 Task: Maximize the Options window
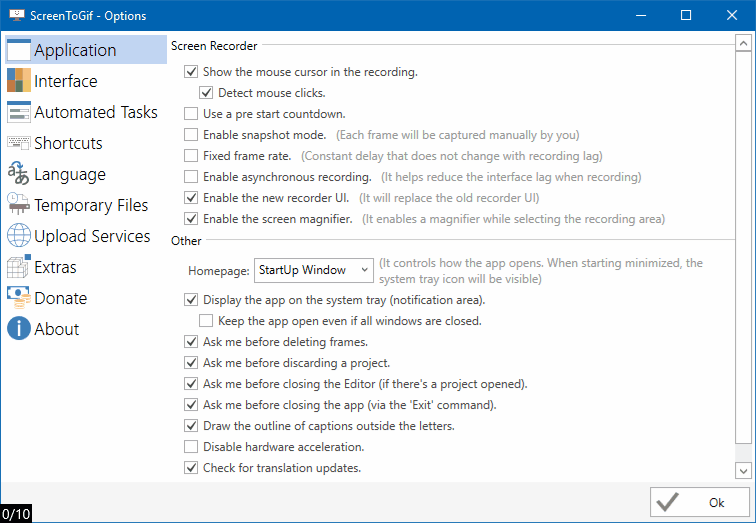pyautogui.click(x=686, y=15)
